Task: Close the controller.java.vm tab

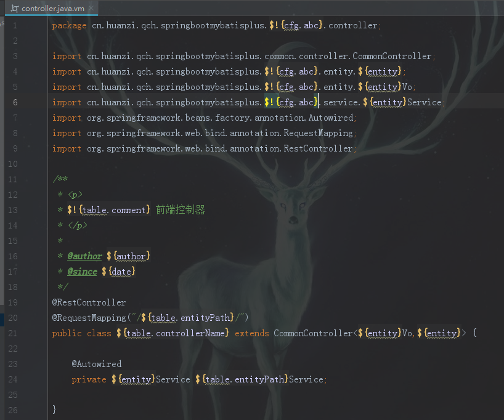Action: 91,8
